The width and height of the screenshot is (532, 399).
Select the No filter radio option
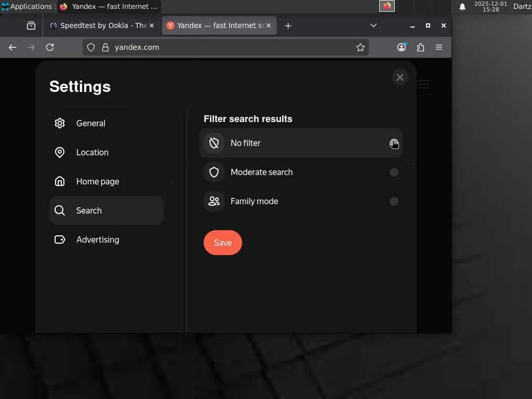[394, 143]
